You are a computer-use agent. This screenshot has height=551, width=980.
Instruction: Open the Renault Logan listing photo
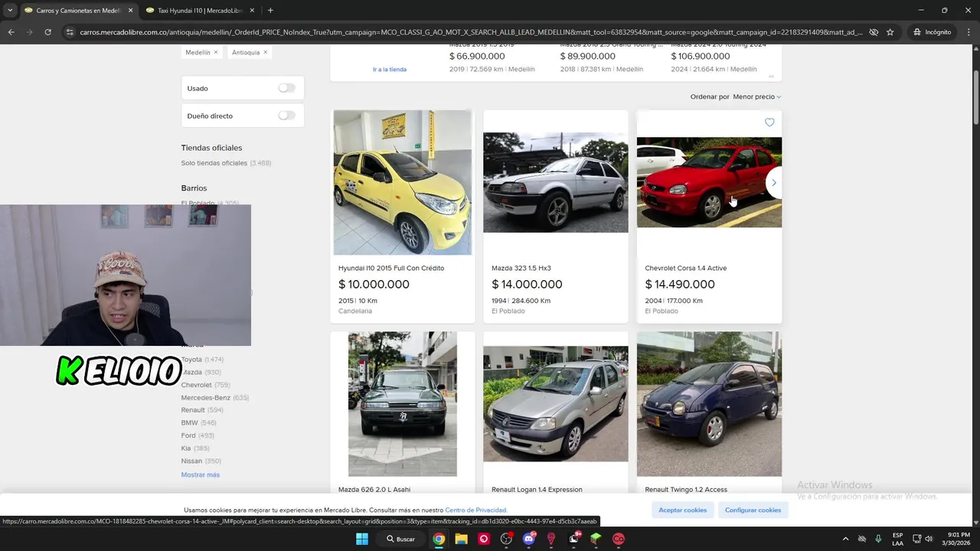click(x=555, y=404)
